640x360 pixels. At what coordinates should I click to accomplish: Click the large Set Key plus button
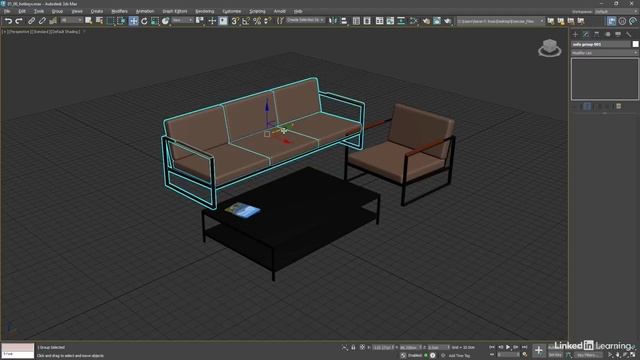538,350
